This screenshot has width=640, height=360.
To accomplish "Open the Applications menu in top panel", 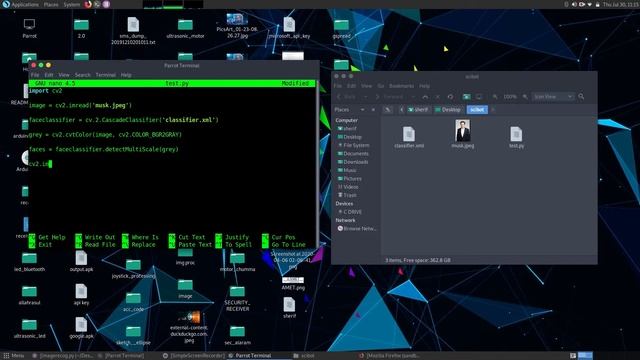I will point(24,4).
